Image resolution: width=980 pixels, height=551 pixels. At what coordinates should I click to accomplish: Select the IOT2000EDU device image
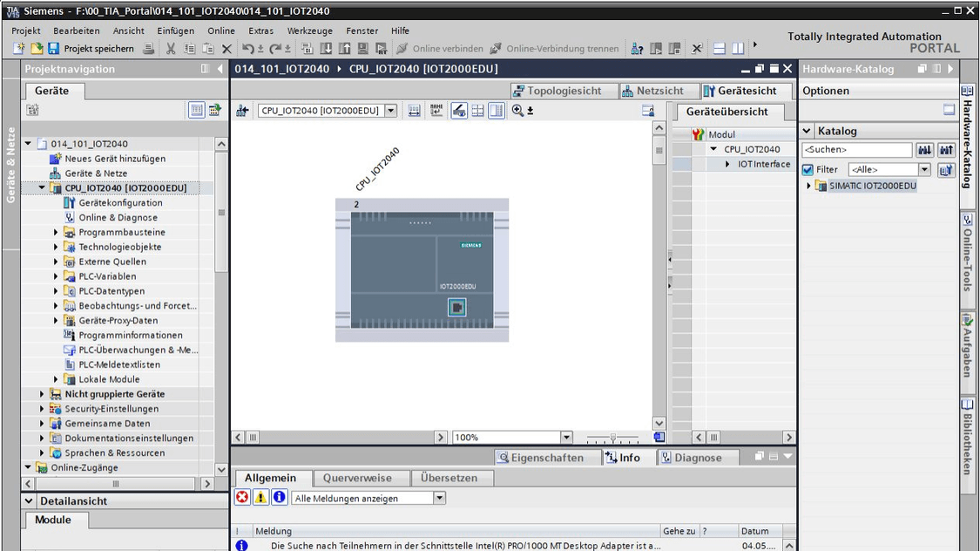coord(422,269)
